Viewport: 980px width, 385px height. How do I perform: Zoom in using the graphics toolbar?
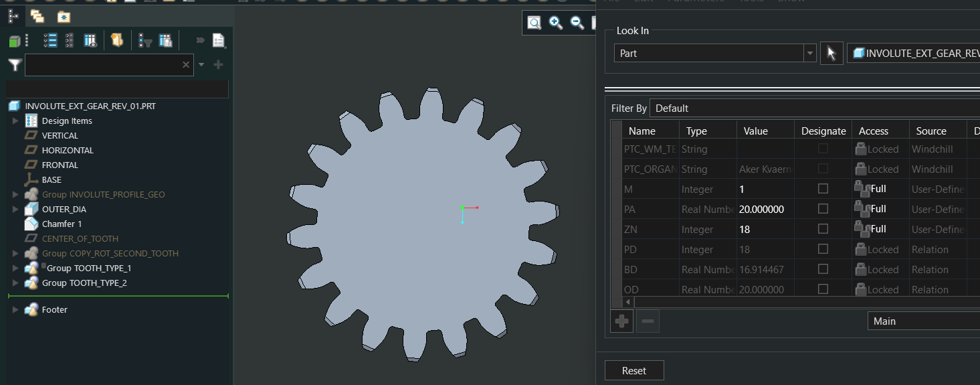click(x=555, y=23)
